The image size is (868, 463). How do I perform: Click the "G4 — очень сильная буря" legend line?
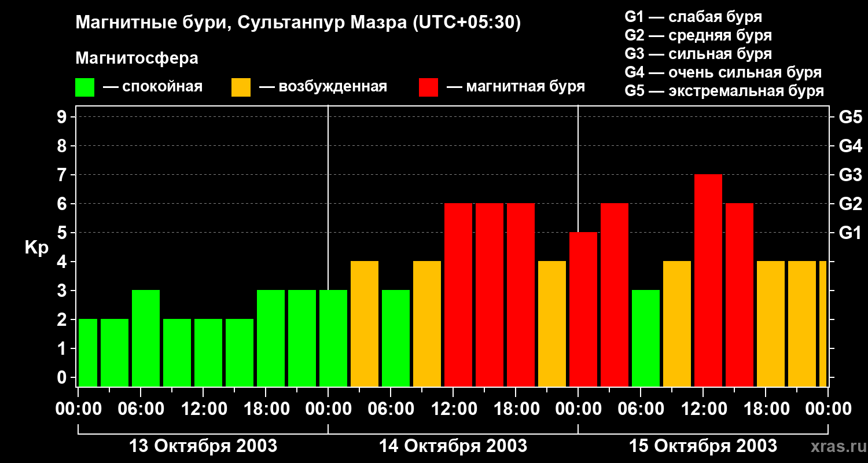[x=723, y=72]
